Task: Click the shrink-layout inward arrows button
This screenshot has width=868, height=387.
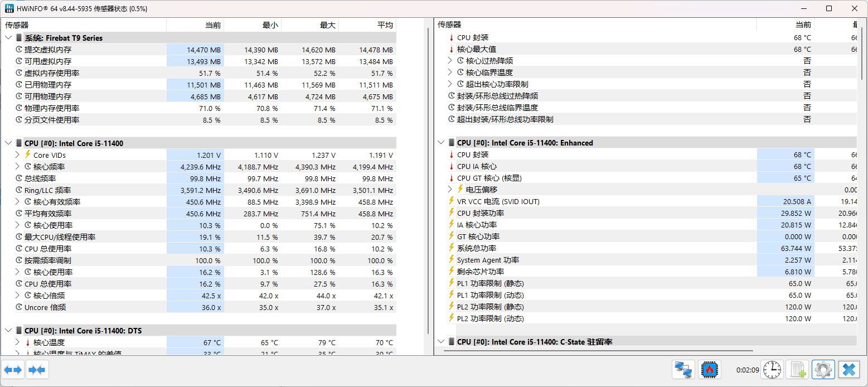Action: (x=37, y=370)
